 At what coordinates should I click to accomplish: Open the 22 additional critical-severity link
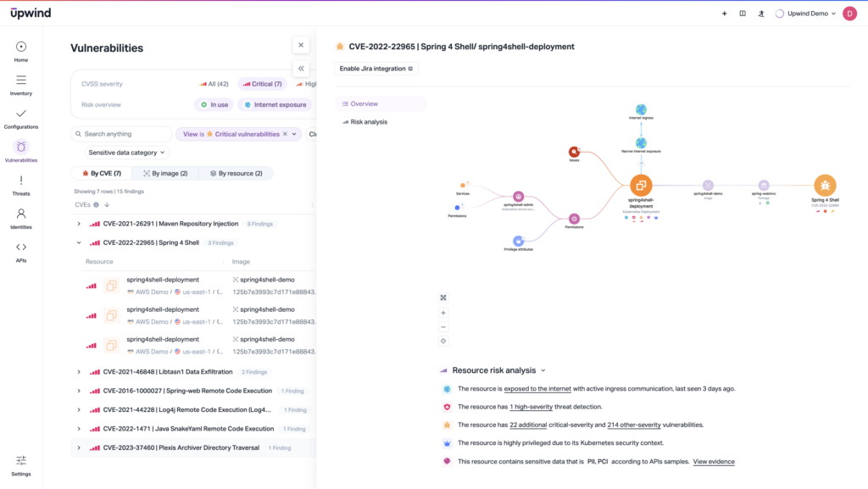click(x=528, y=425)
